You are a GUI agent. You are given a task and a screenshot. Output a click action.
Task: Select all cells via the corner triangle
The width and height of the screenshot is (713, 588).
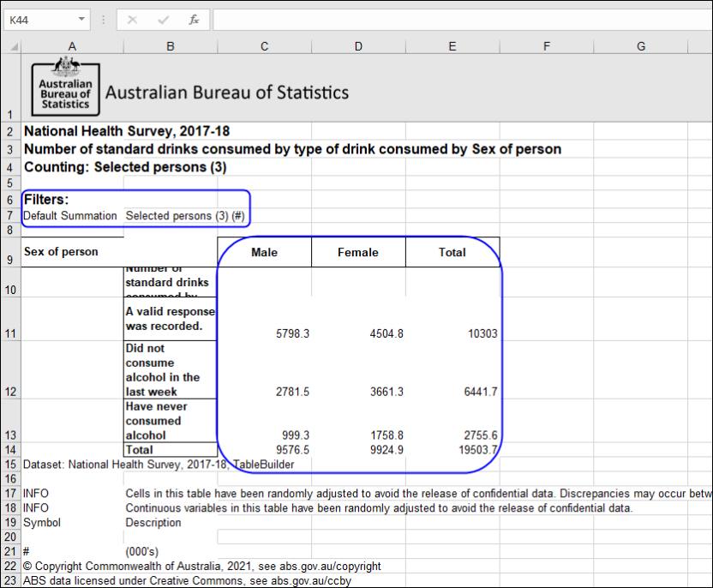click(12, 45)
